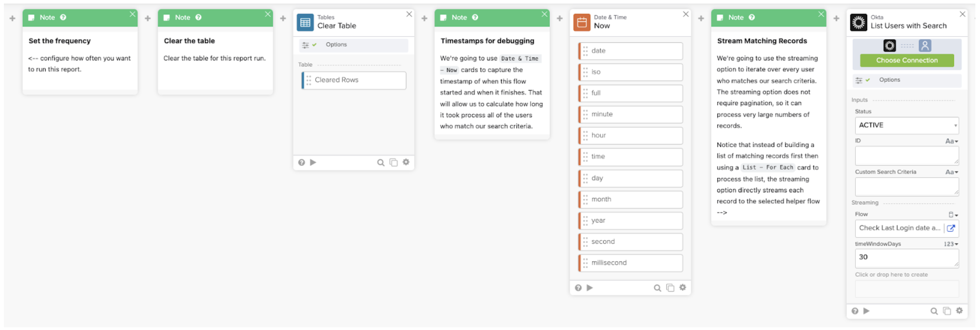Open Custom Search Criteria type dropdown

point(951,172)
